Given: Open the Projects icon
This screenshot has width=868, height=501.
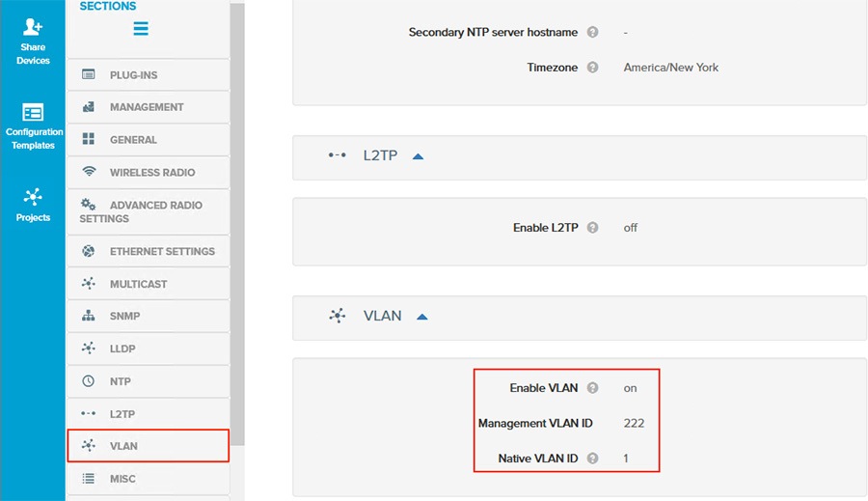Looking at the screenshot, I should coord(33,197).
